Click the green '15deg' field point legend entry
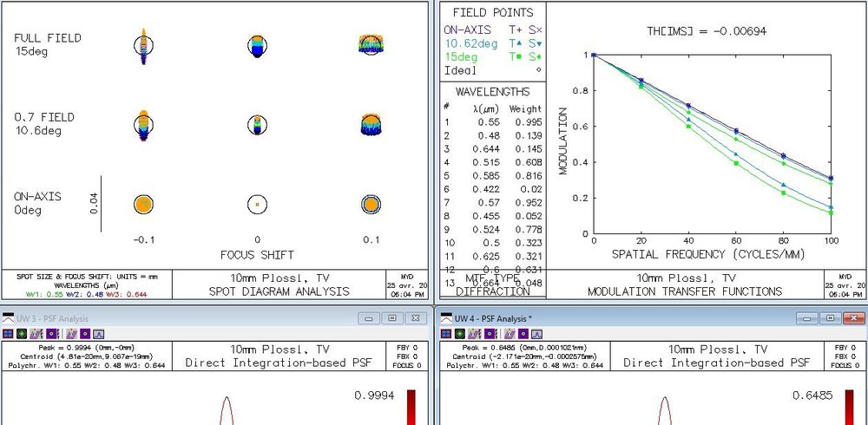 coord(461,57)
